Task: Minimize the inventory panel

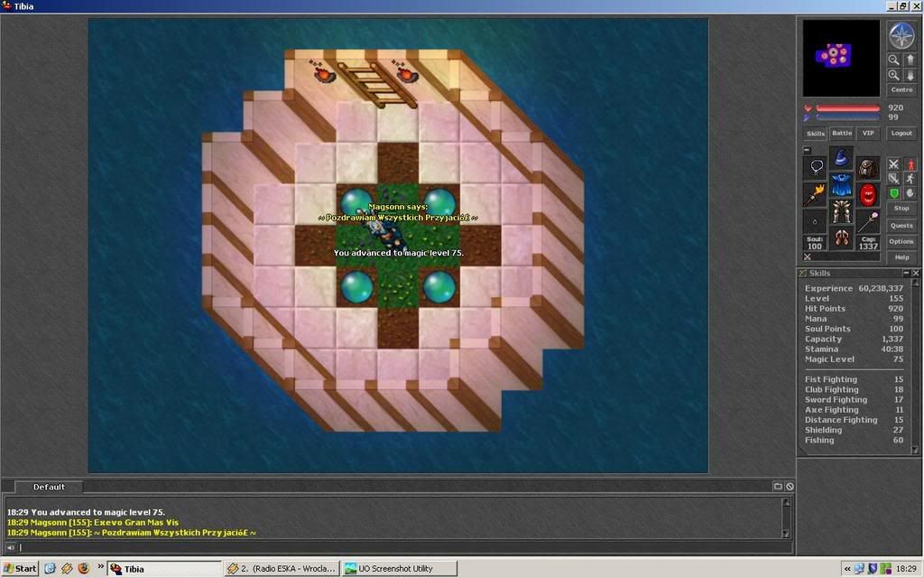Action: tap(808, 151)
